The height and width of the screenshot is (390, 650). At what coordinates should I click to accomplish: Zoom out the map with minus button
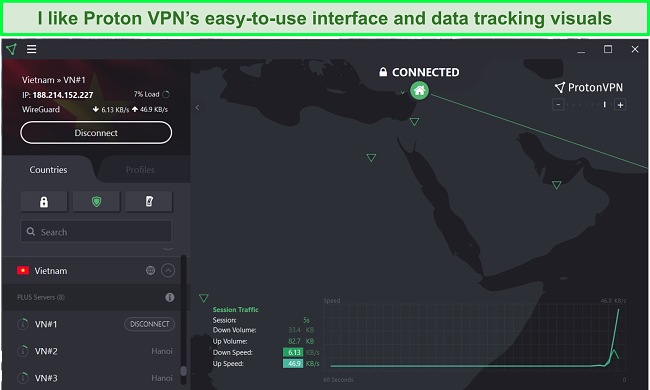pos(558,104)
